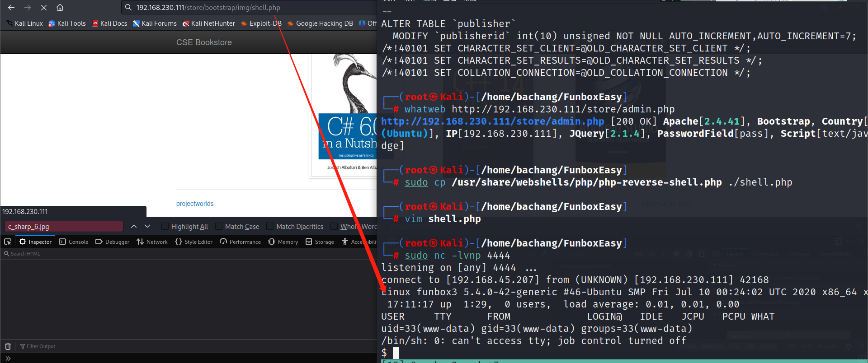Enable the Whole Words checkbox

(334, 226)
